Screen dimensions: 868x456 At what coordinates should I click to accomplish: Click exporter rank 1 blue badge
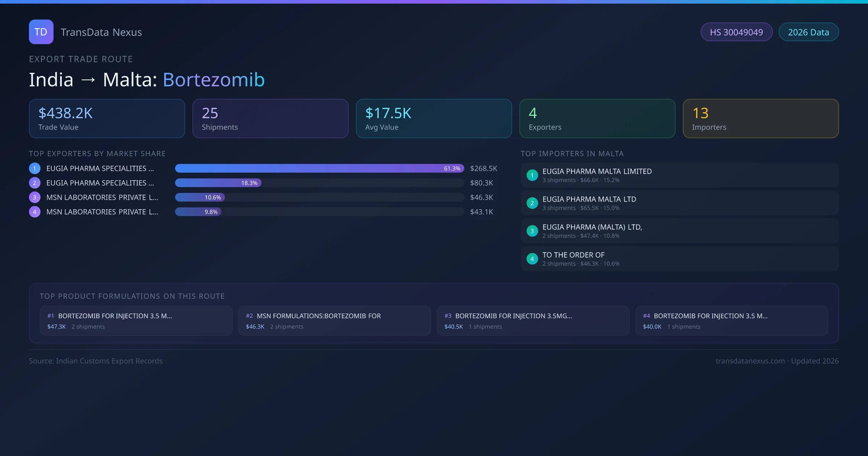[x=35, y=168]
